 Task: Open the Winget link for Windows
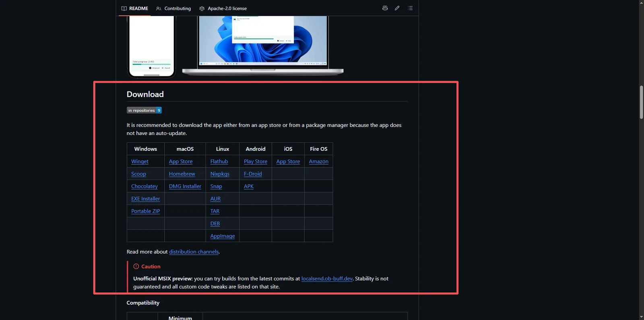[x=140, y=162]
